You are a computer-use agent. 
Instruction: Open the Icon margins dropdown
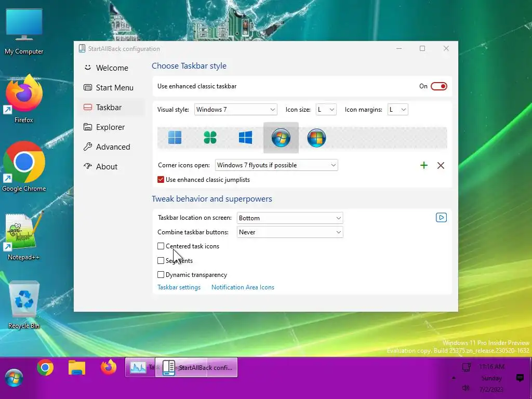pyautogui.click(x=397, y=110)
